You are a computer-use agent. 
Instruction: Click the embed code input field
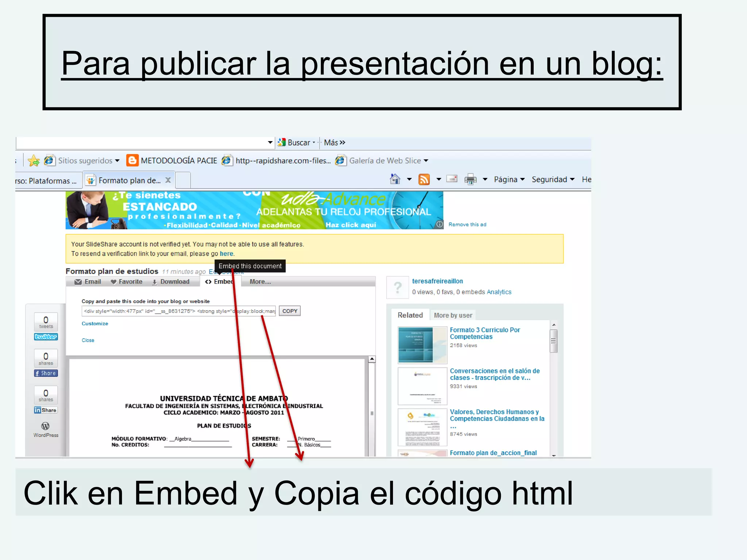[x=179, y=311]
